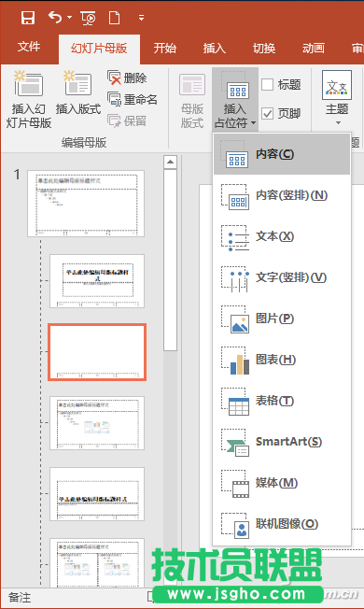Screen dimensions: 364x609
Task: Choose 联机图像(O) placeholder
Action: tap(282, 524)
